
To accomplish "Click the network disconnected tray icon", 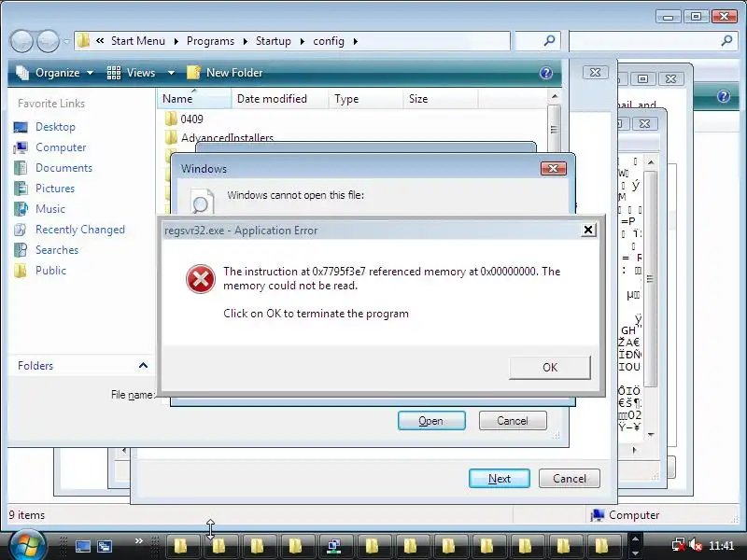I will tap(679, 544).
